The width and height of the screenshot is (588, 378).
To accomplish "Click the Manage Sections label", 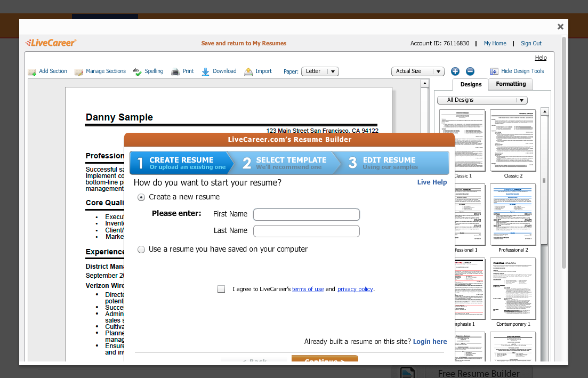I will coord(106,71).
